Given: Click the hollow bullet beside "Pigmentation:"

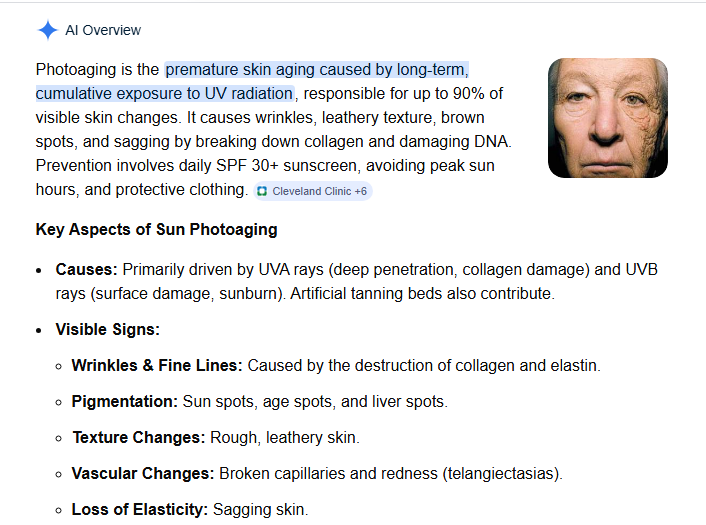Looking at the screenshot, I should 59,403.
